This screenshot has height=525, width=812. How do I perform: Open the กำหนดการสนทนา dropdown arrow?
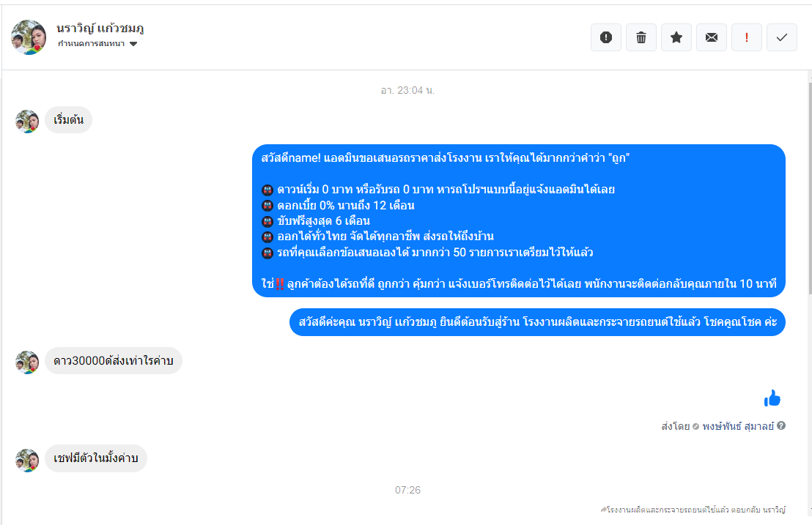(133, 44)
